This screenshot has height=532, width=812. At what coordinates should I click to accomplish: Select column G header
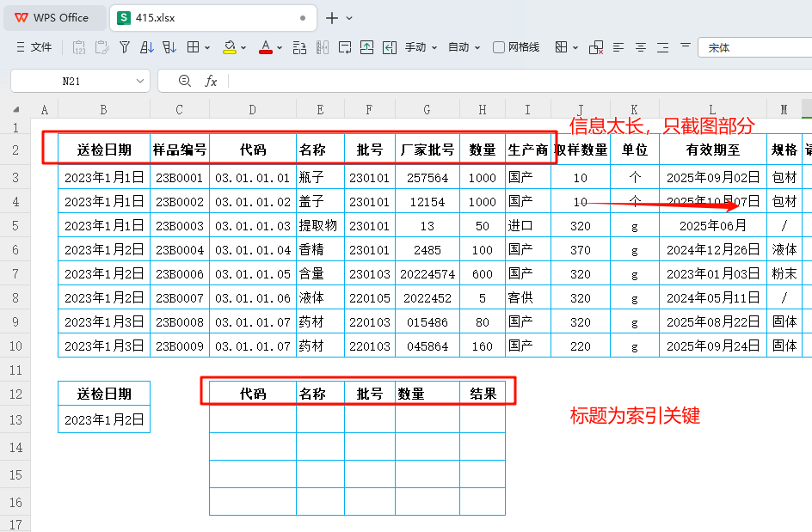coord(428,110)
